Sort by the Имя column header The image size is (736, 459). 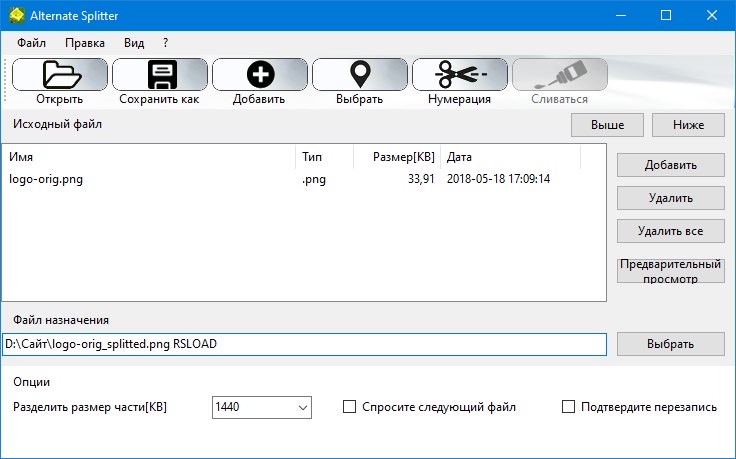149,157
